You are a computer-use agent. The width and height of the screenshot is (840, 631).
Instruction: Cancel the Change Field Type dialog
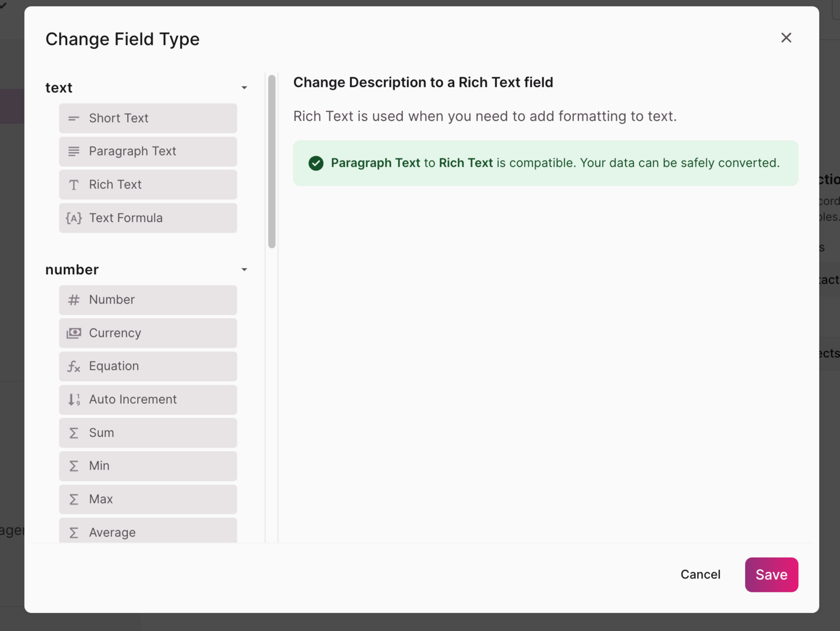click(x=700, y=574)
